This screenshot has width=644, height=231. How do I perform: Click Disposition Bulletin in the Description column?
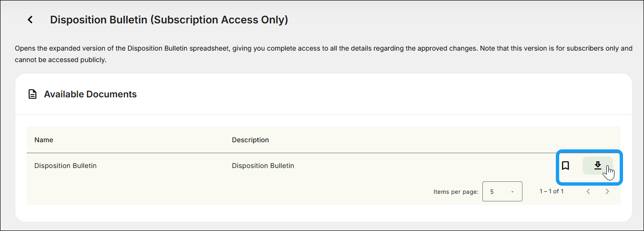click(x=263, y=166)
